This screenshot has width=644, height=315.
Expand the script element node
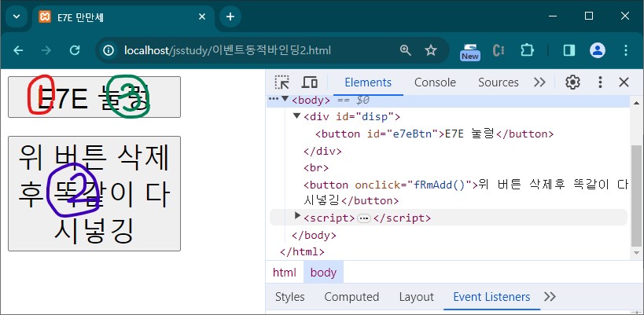[298, 216]
